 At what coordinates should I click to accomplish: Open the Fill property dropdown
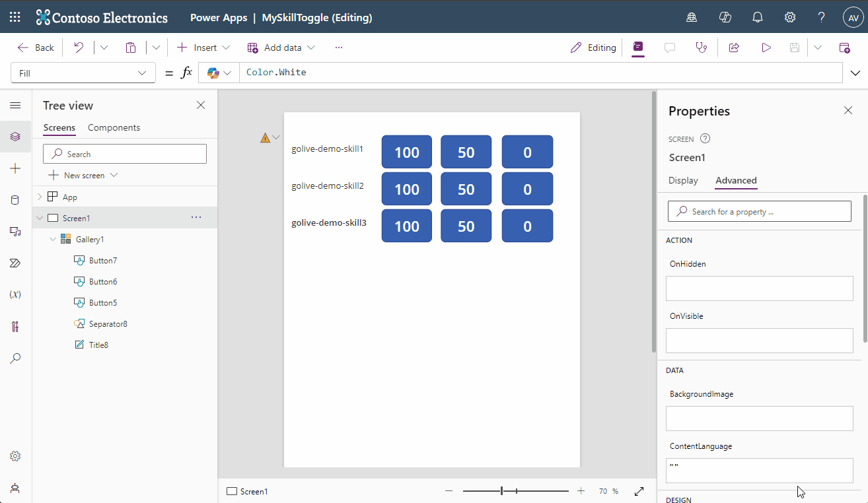click(83, 73)
